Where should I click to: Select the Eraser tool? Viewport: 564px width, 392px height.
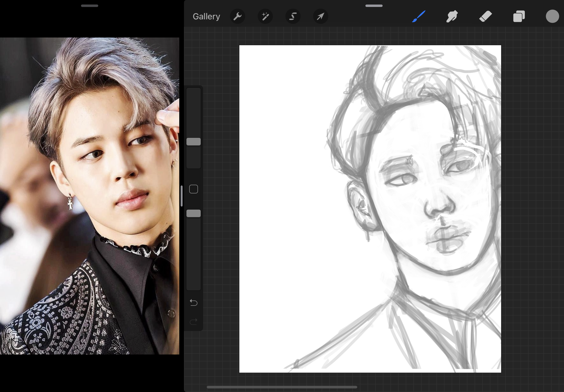tap(486, 16)
